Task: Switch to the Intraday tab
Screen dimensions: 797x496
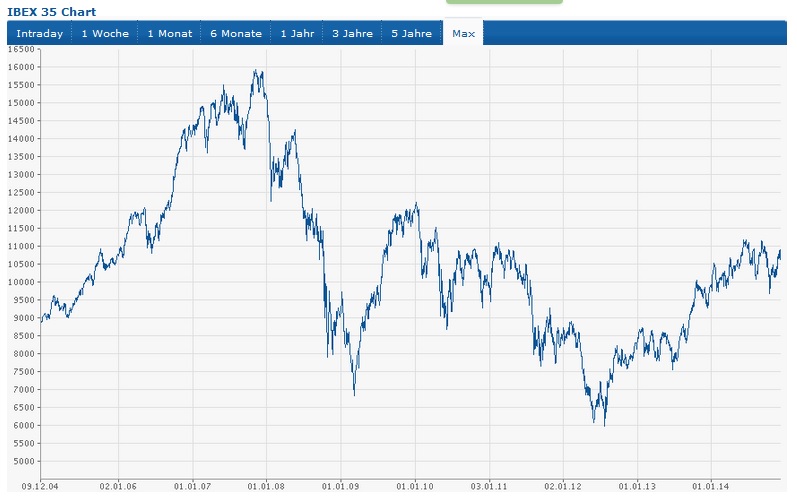Action: coord(40,34)
